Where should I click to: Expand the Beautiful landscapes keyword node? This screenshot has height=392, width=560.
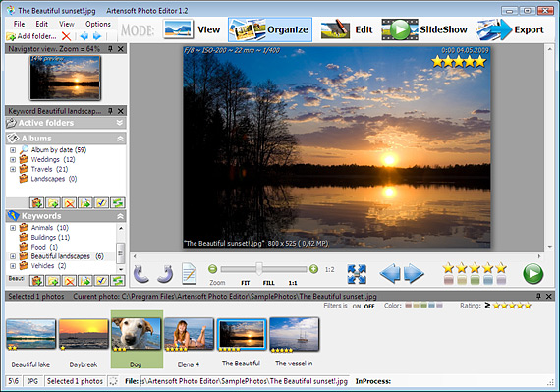(13, 256)
